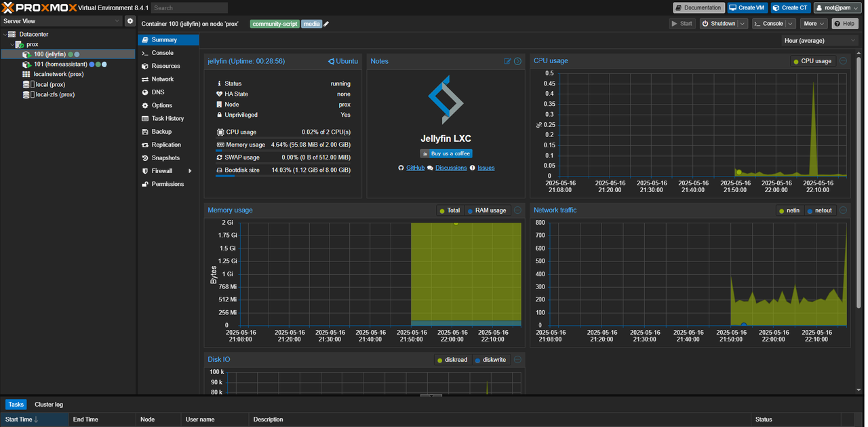This screenshot has width=868, height=427.
Task: Toggle netin legend series
Action: coord(789,210)
